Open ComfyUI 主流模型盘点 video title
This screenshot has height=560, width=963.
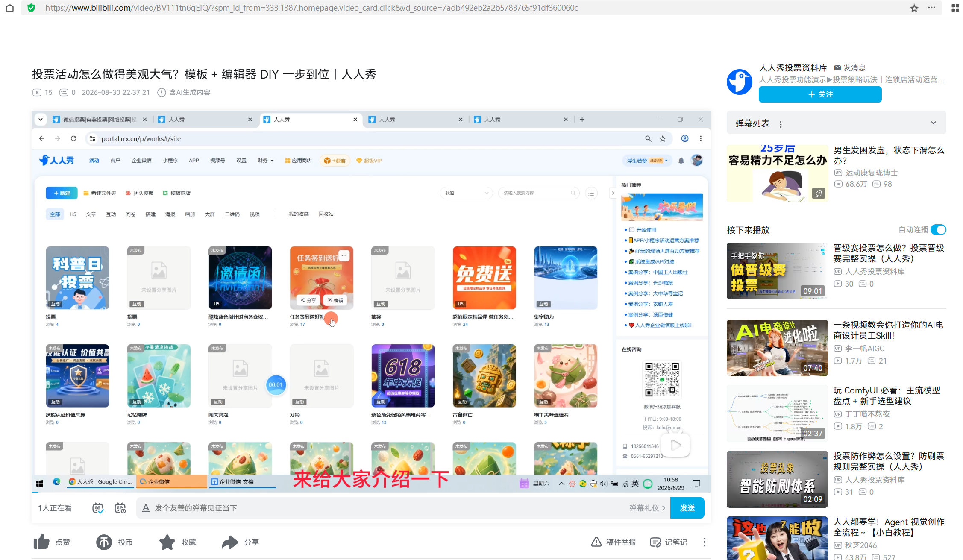[x=887, y=396]
